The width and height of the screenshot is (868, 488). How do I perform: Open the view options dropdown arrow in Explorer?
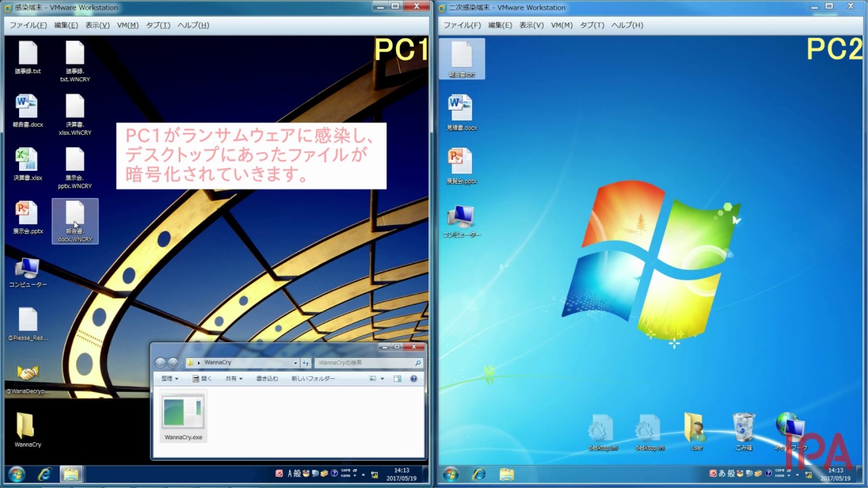click(382, 379)
